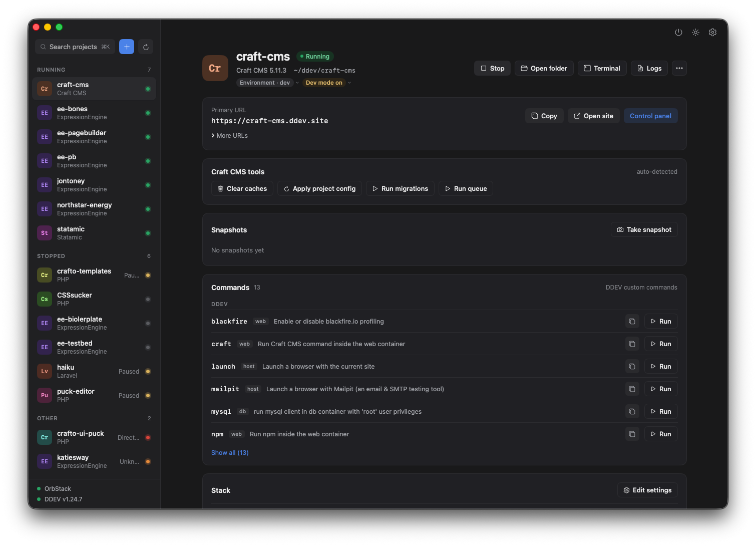Open settings with the gear icon
Image resolution: width=756 pixels, height=546 pixels.
[x=712, y=32]
